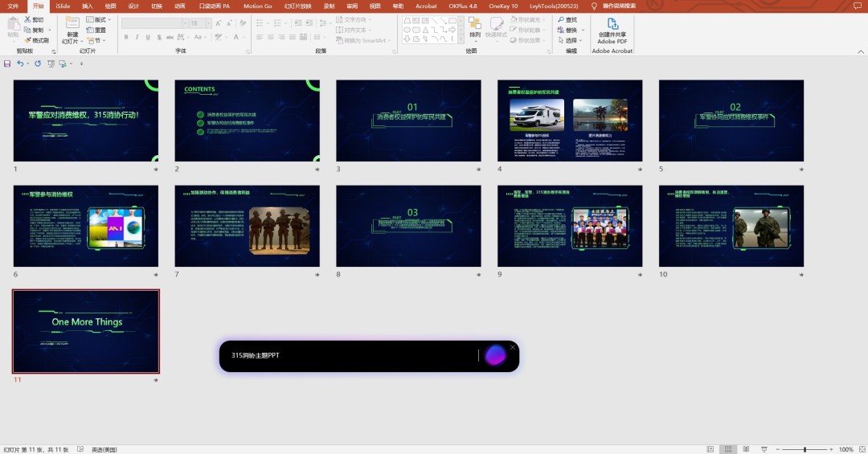Click the Create and Share Adobe PDF icon
The image size is (868, 454).
click(x=612, y=25)
